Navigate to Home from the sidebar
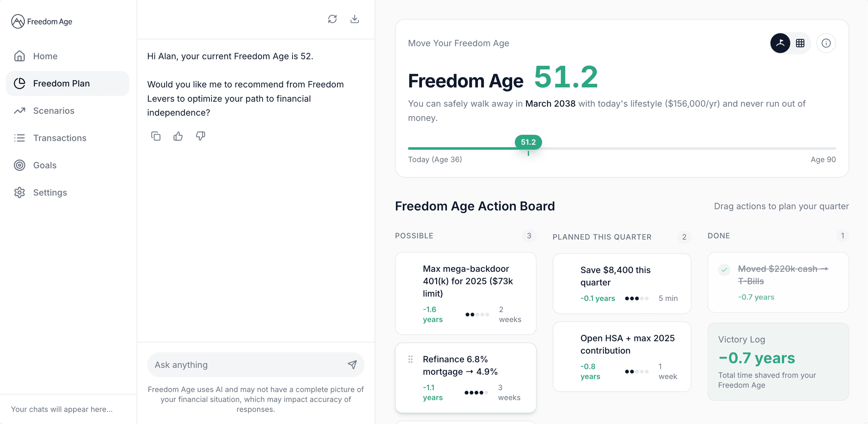The height and width of the screenshot is (424, 868). [x=45, y=56]
